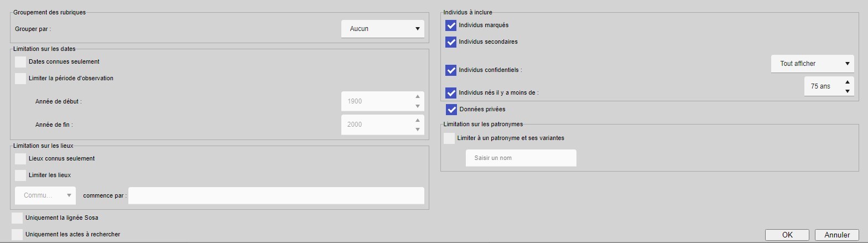Screen dimensions: 868x243
Task: Enable Uniquement les actes à rechercher
Action: click(x=17, y=235)
